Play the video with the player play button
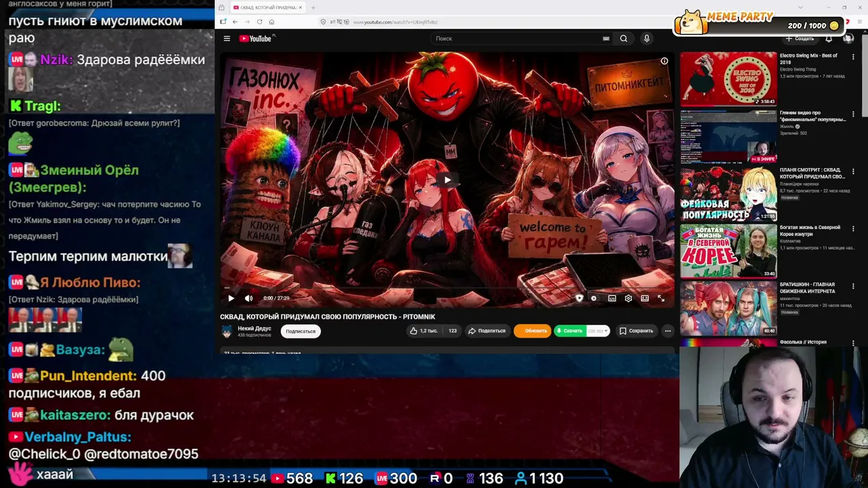The image size is (868, 488). click(x=231, y=298)
